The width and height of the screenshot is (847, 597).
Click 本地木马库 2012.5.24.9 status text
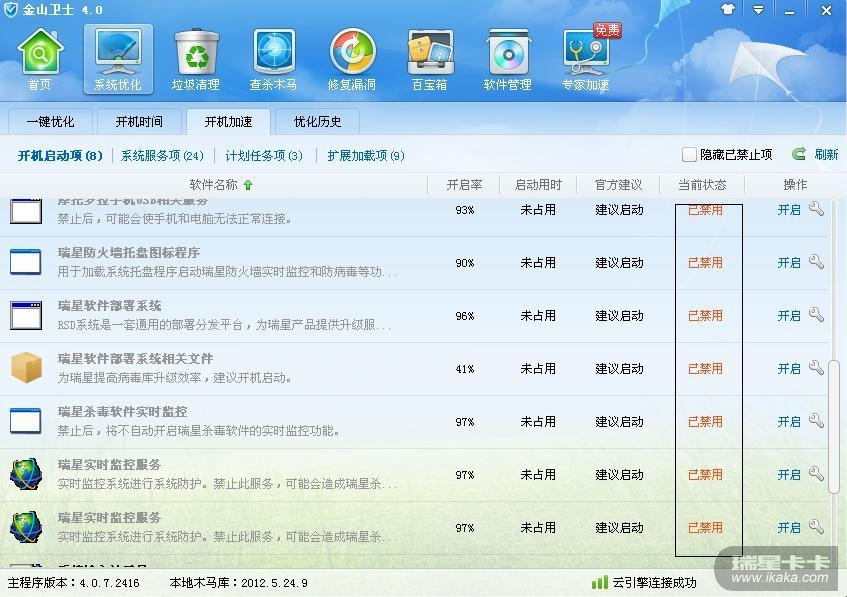(x=238, y=583)
